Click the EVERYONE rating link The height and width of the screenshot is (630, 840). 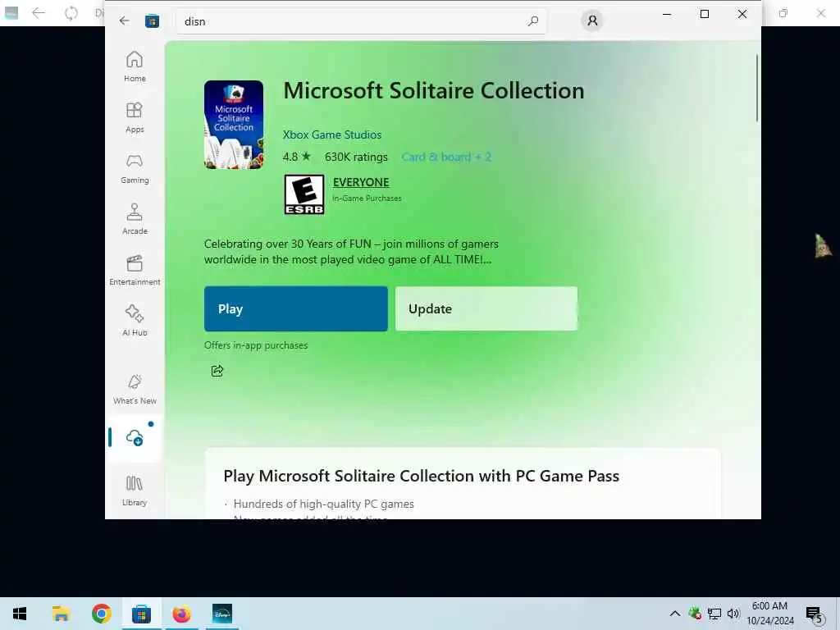pos(361,182)
